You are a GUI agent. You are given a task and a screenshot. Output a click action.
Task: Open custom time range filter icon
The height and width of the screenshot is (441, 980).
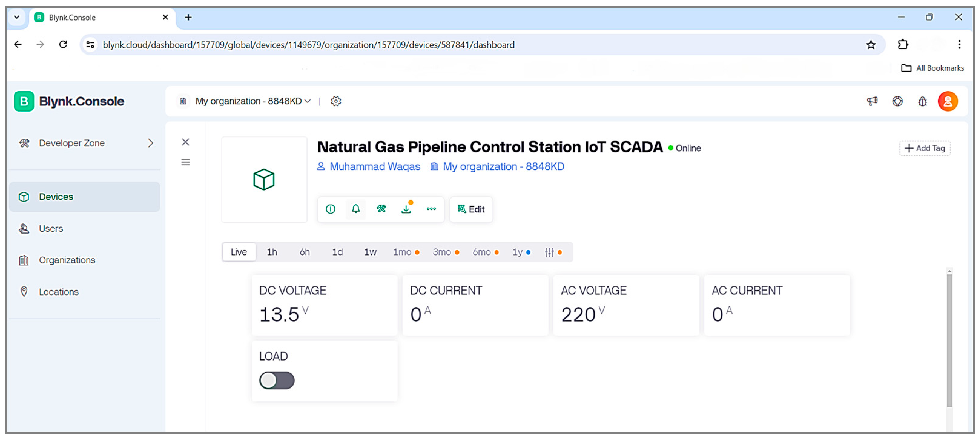pos(549,252)
